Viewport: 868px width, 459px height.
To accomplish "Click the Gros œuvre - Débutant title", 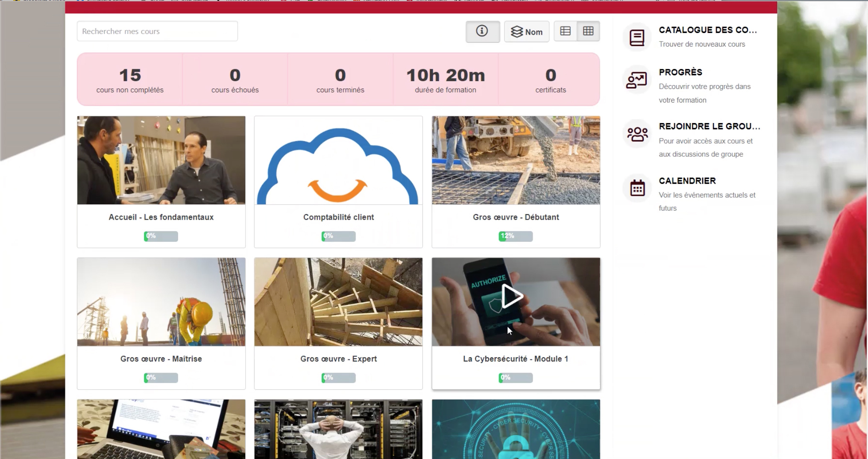I will (516, 217).
